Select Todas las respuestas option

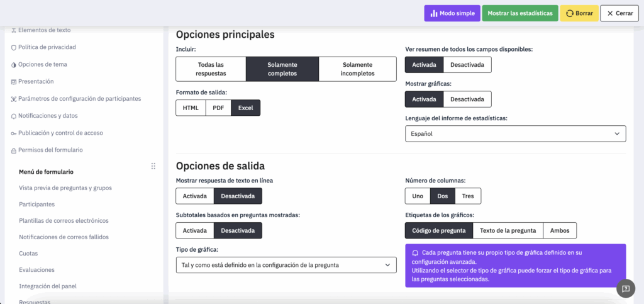211,69
